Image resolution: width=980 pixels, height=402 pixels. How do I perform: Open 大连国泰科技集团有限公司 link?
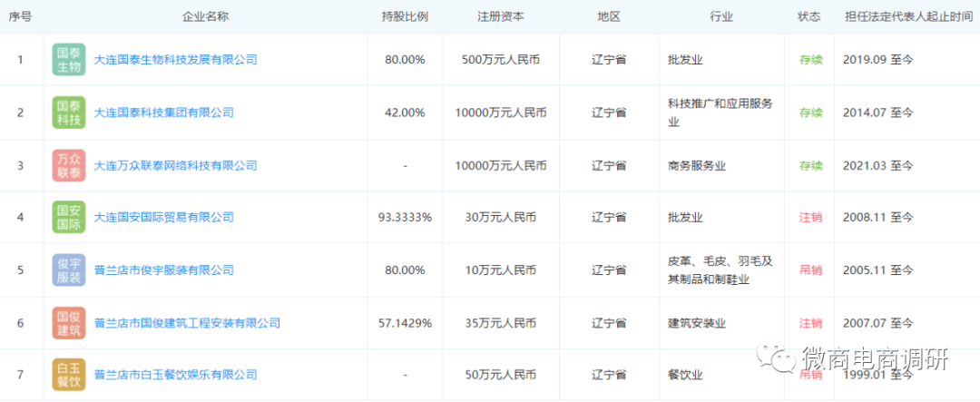click(163, 113)
